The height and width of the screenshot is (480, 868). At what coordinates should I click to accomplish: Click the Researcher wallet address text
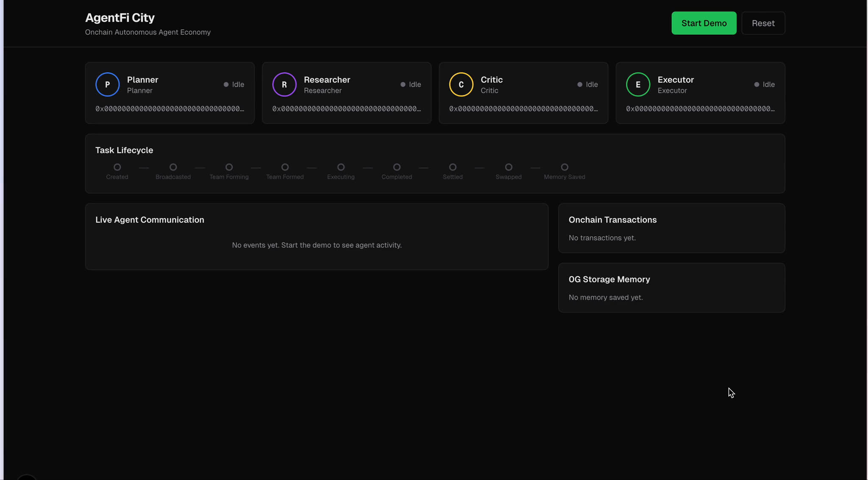point(347,109)
